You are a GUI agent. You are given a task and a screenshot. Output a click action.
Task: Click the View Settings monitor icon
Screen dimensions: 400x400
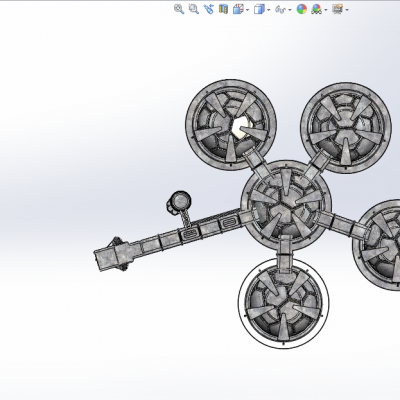[x=338, y=9]
